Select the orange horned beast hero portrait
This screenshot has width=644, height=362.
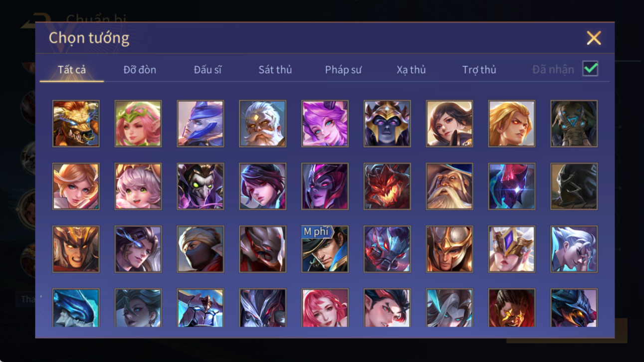click(76, 124)
